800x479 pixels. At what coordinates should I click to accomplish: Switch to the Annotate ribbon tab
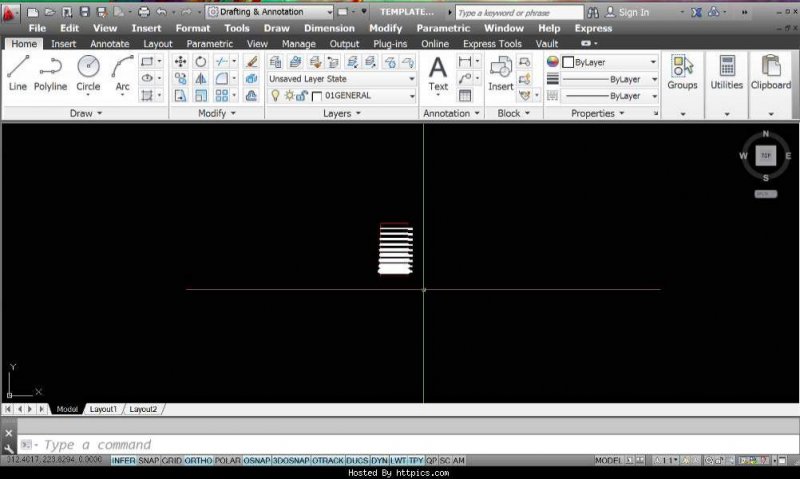tap(110, 44)
